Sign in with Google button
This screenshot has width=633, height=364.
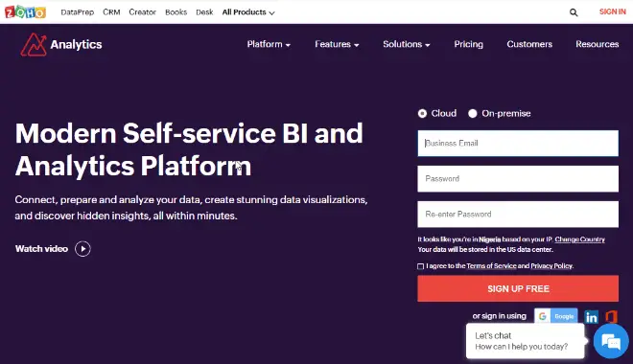click(x=556, y=316)
